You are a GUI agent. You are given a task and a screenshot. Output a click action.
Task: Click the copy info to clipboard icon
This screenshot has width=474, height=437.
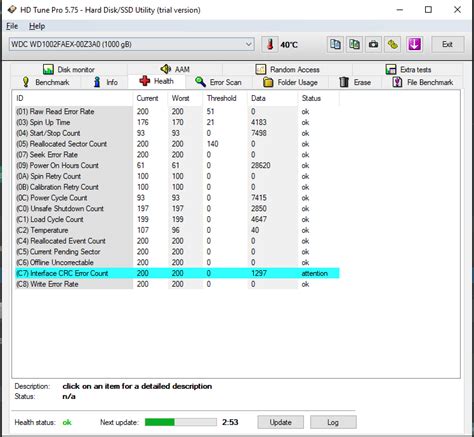pos(335,44)
